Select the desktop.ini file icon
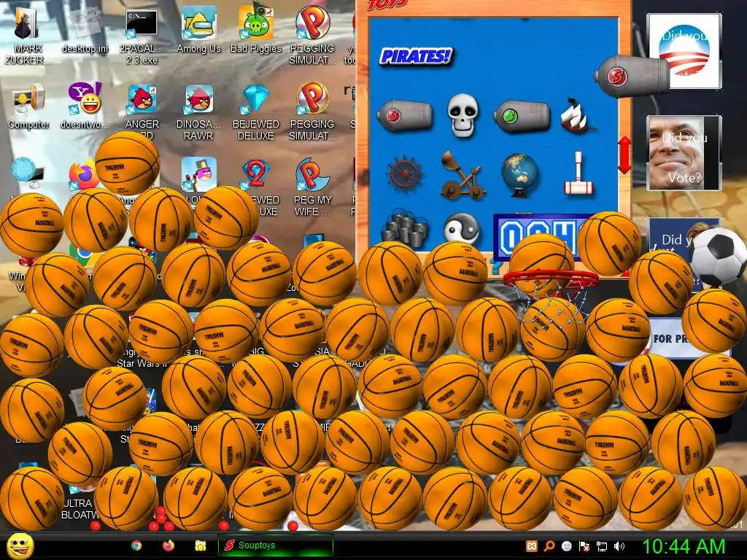 tap(85, 31)
